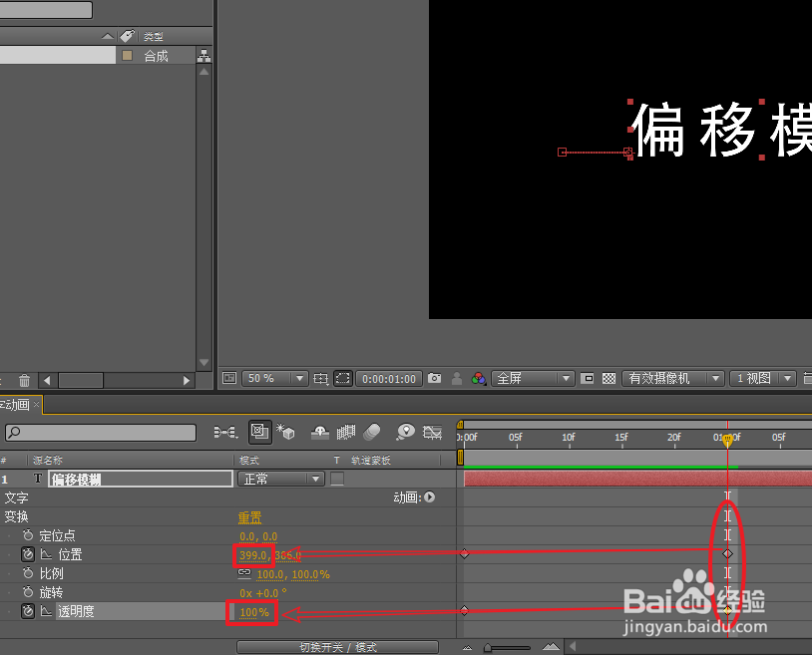The width and height of the screenshot is (812, 655).
Task: Toggle preserve transparency checkbox for layer 1
Action: 337,479
